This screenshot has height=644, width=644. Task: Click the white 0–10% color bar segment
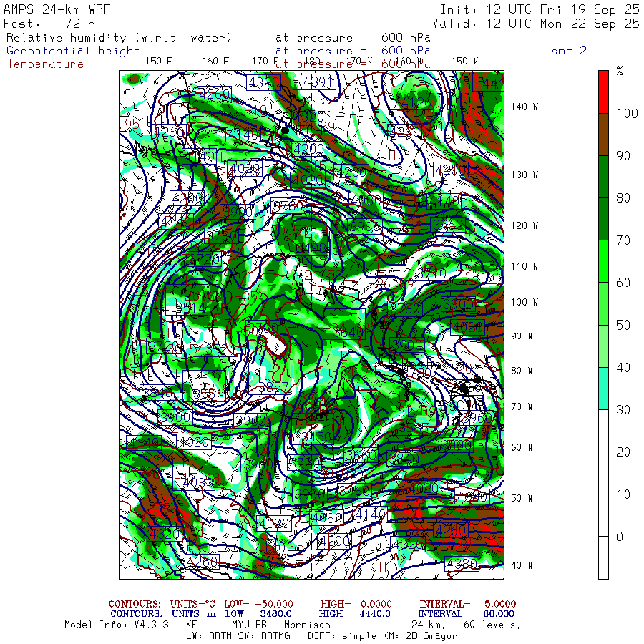click(603, 515)
